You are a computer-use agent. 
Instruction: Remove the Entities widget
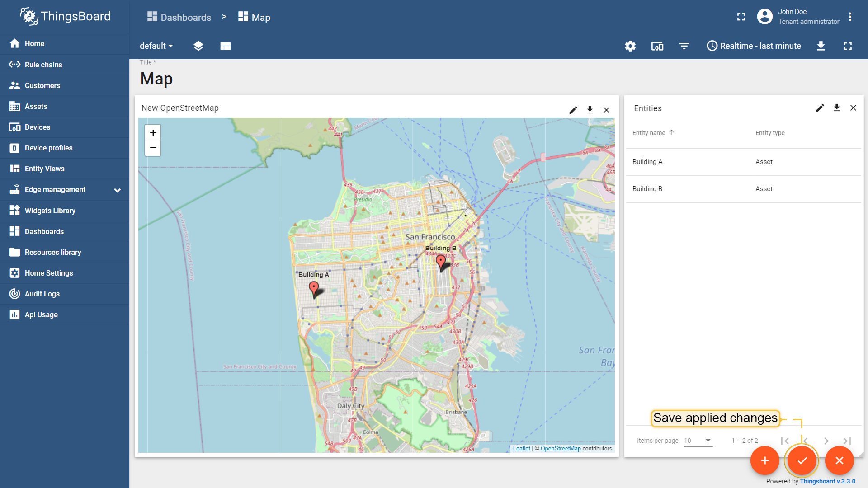click(x=853, y=108)
